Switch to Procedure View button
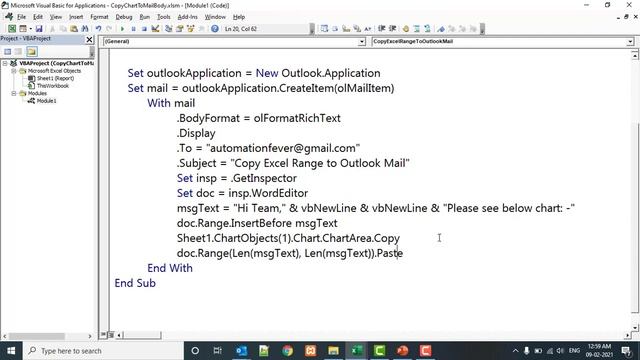The width and height of the screenshot is (640, 360). 103,335
